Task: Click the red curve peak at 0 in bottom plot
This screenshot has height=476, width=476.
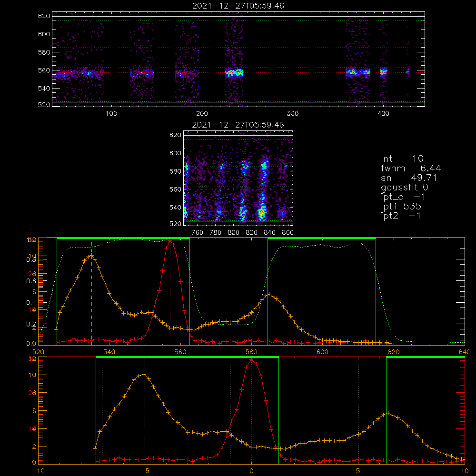Action: [251, 360]
